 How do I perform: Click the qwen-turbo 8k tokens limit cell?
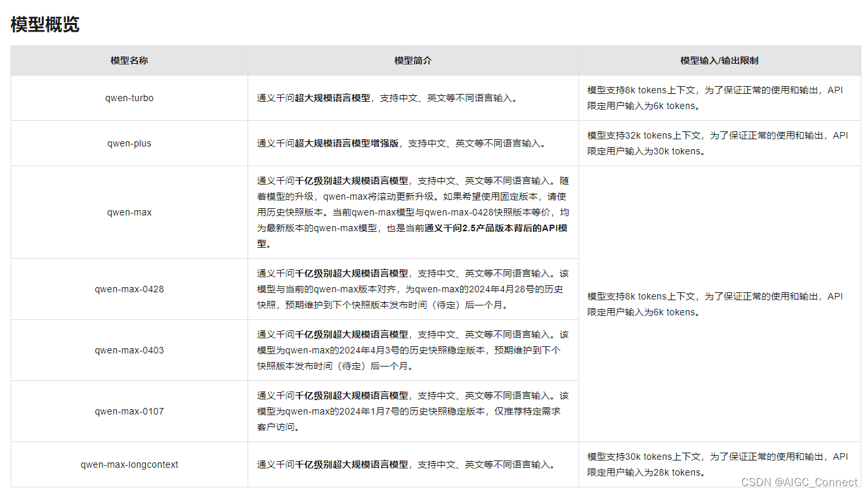pyautogui.click(x=720, y=98)
